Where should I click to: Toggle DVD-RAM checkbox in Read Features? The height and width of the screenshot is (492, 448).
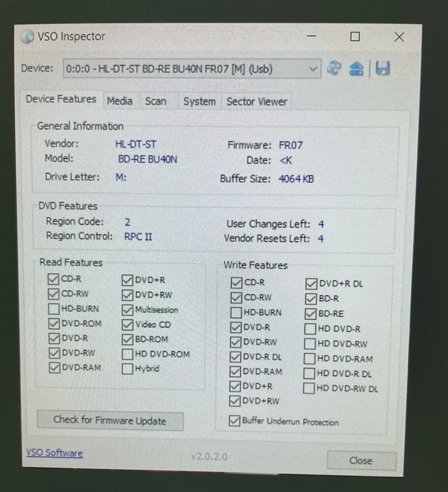(x=55, y=368)
